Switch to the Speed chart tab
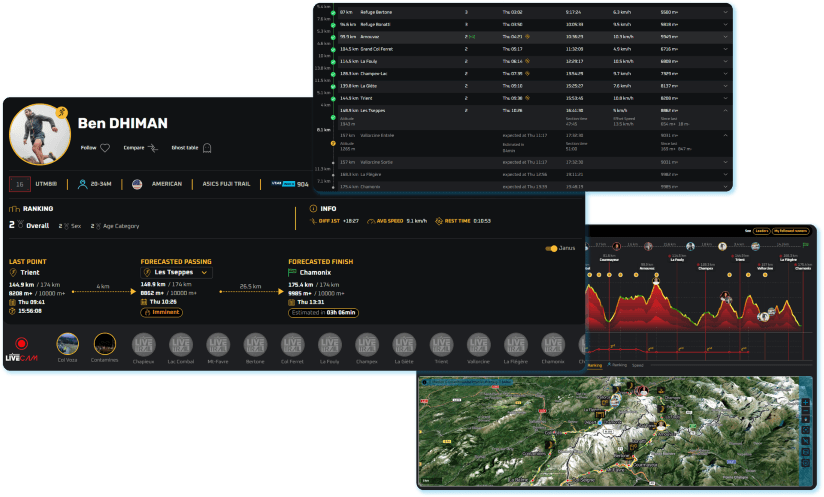This screenshot has width=824, height=497. (639, 366)
